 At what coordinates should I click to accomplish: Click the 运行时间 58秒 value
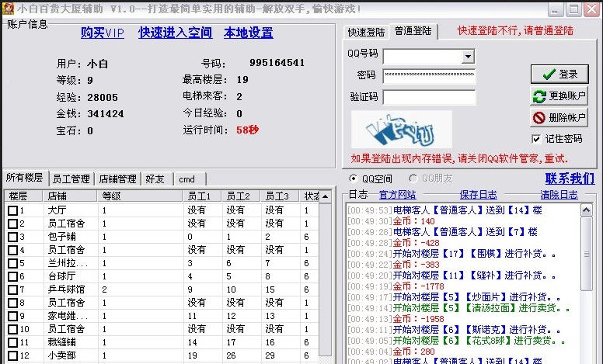pos(247,130)
